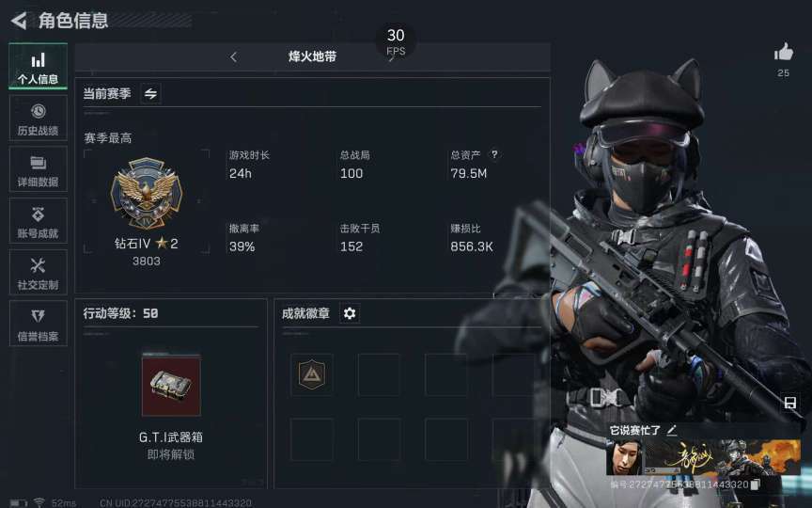The image size is (812, 508).
Task: Select the first equipped achievement badge
Action: click(x=312, y=374)
